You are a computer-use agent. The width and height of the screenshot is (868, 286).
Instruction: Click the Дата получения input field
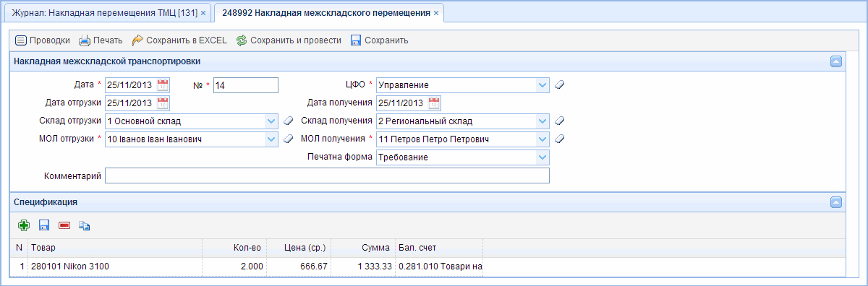click(x=401, y=103)
